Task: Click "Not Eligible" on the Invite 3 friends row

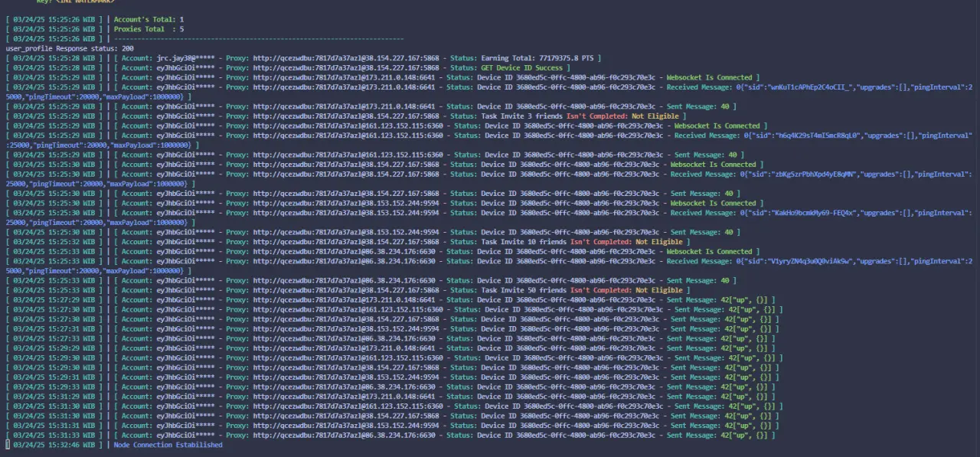Action: (655, 116)
